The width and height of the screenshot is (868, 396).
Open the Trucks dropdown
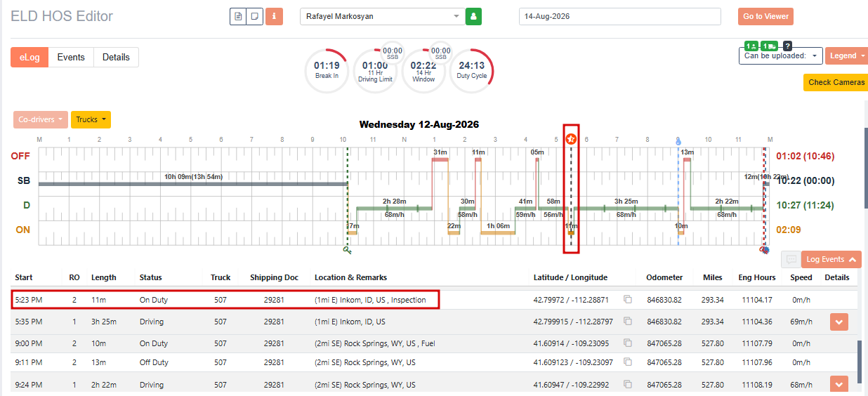point(91,119)
